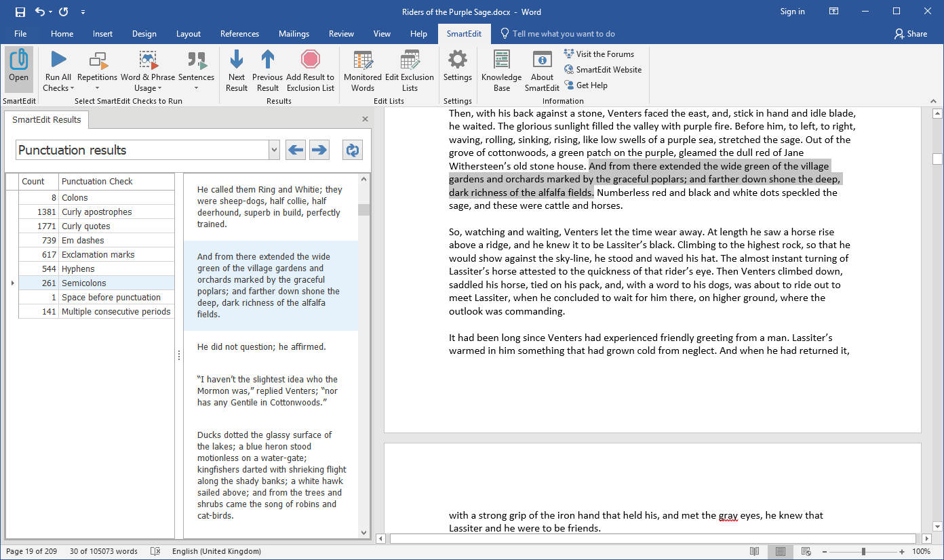Image resolution: width=944 pixels, height=560 pixels.
Task: Open the Punctuation results selector
Action: pyautogui.click(x=273, y=150)
